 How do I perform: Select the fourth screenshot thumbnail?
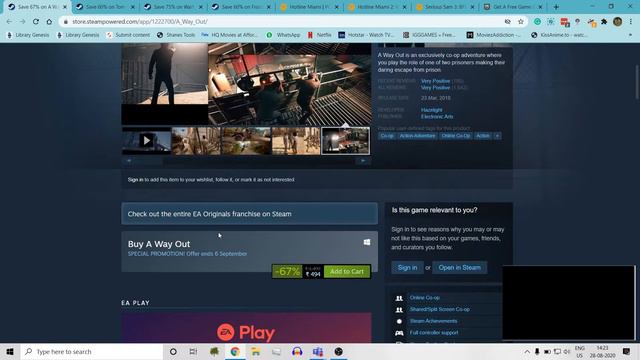[x=296, y=141]
